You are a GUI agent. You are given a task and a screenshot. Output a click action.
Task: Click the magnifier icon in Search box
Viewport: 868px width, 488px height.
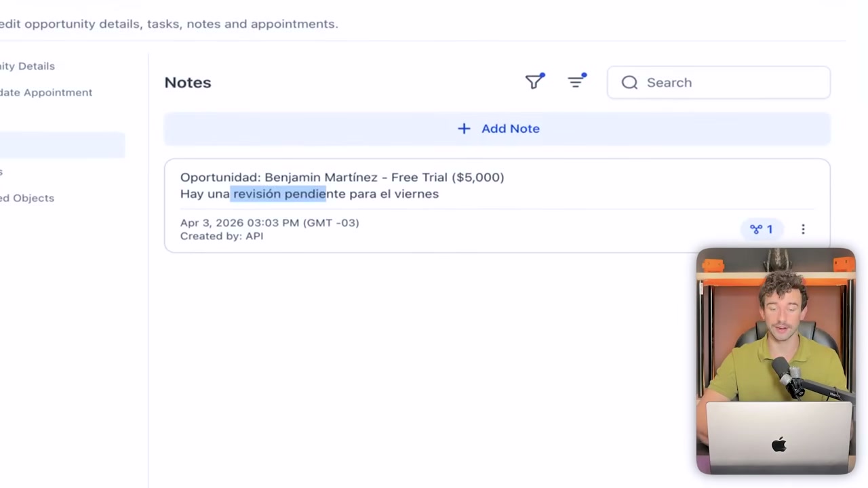pos(629,83)
